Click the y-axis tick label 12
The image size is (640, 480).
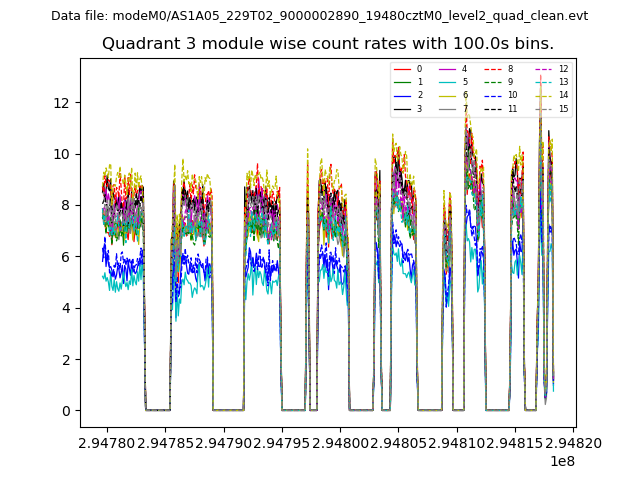click(x=62, y=103)
